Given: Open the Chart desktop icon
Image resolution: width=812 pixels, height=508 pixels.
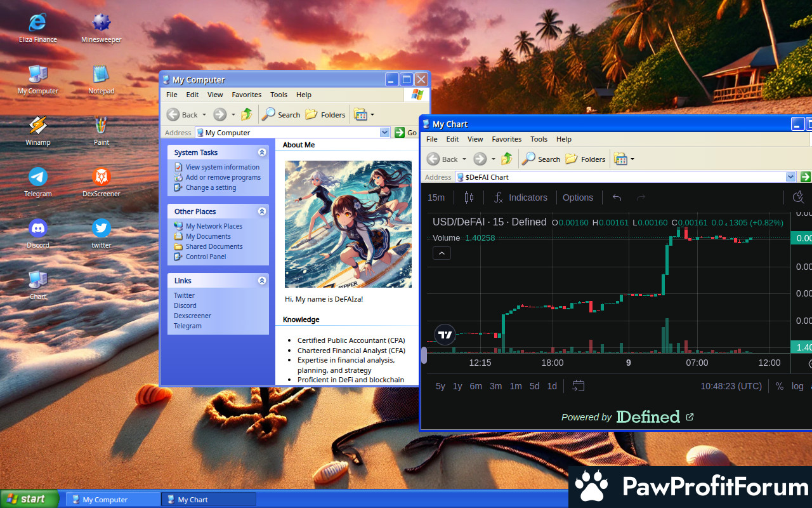Looking at the screenshot, I should 37,285.
